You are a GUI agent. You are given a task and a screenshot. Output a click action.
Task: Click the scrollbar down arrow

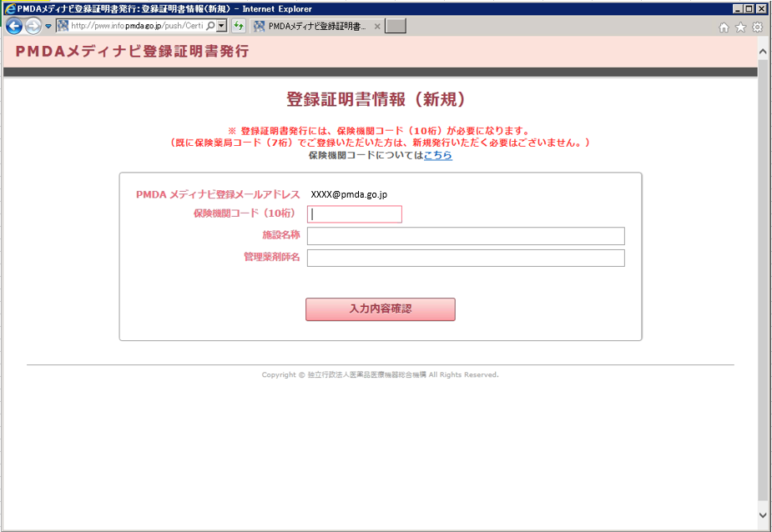(763, 515)
